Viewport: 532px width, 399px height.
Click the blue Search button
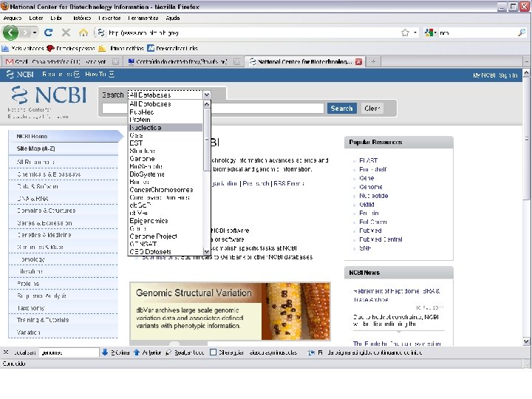341,109
